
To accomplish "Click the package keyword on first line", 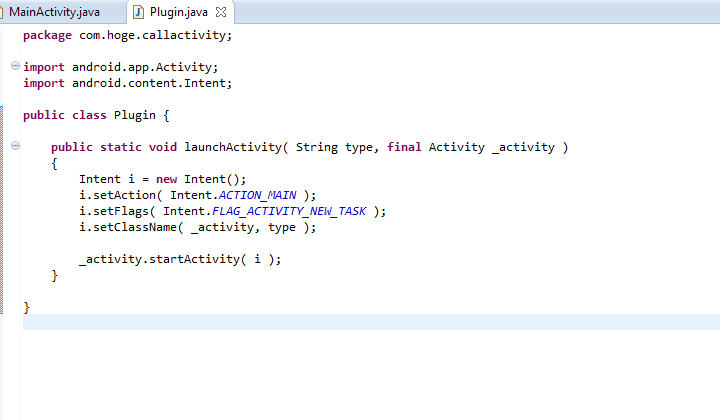I will (47, 35).
